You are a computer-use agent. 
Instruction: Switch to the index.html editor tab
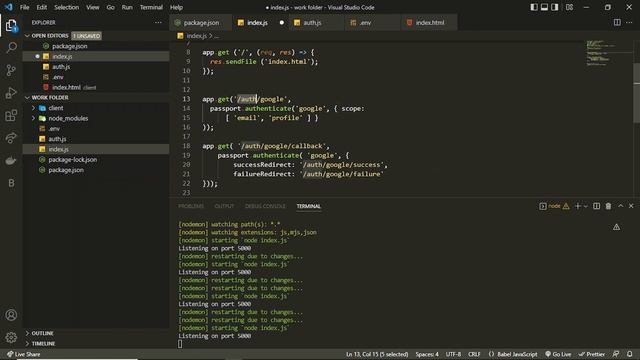coord(429,23)
